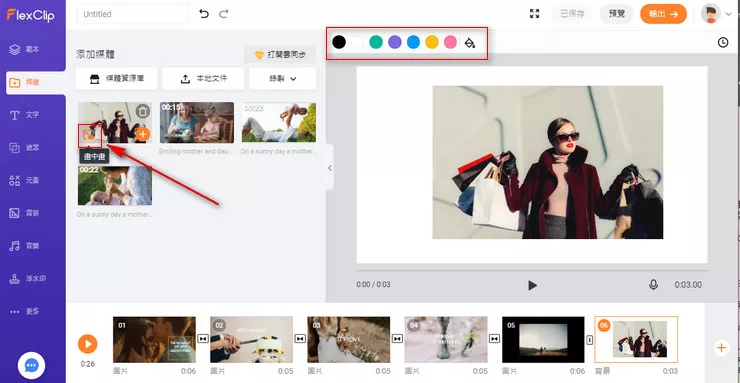Select the pink color swatch
Screen dimensions: 740x383
450,42
